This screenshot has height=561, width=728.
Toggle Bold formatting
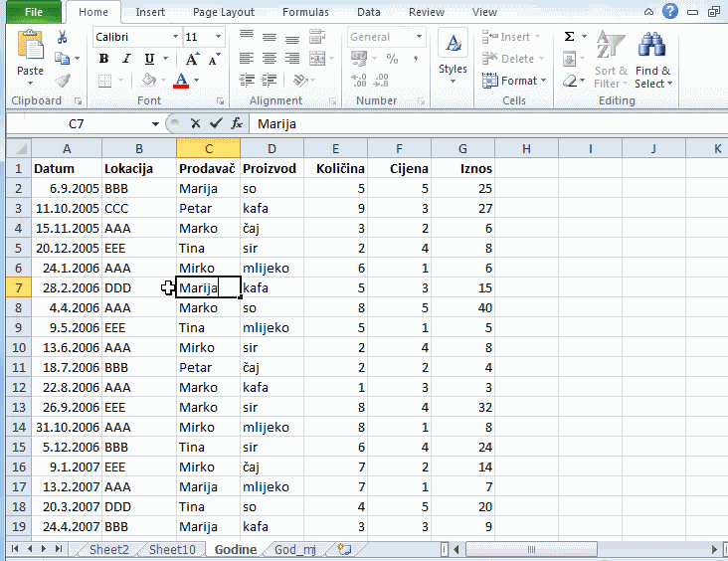pyautogui.click(x=103, y=59)
